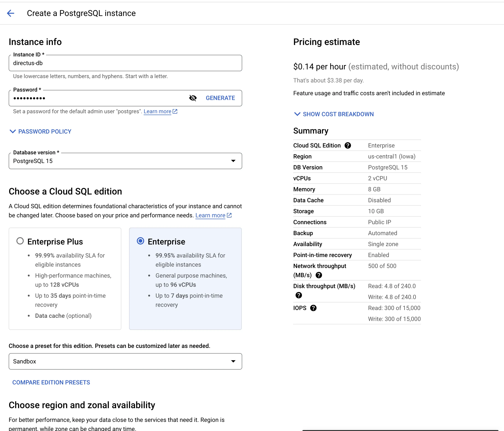This screenshot has width=504, height=431.
Task: Open the Network throughput help tooltip
Action: pyautogui.click(x=319, y=275)
